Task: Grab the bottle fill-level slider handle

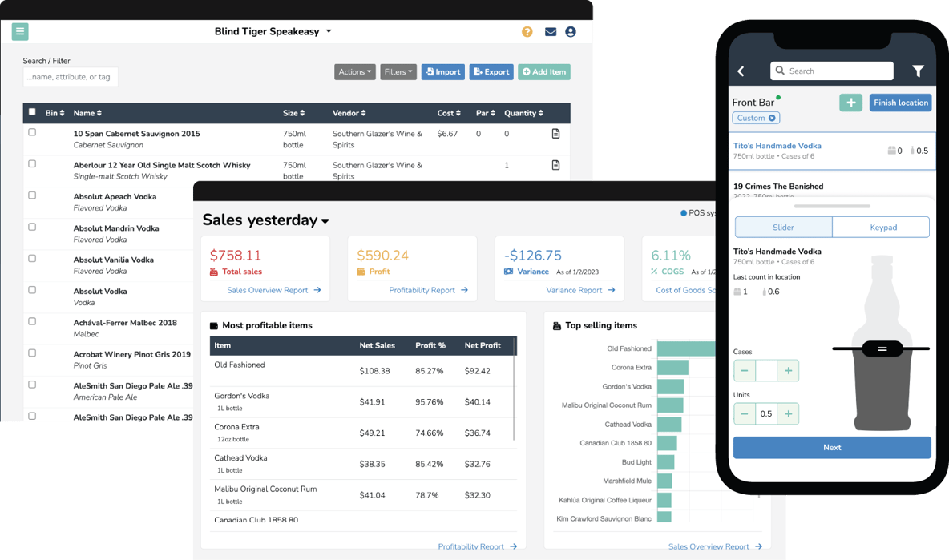Action: (x=882, y=348)
